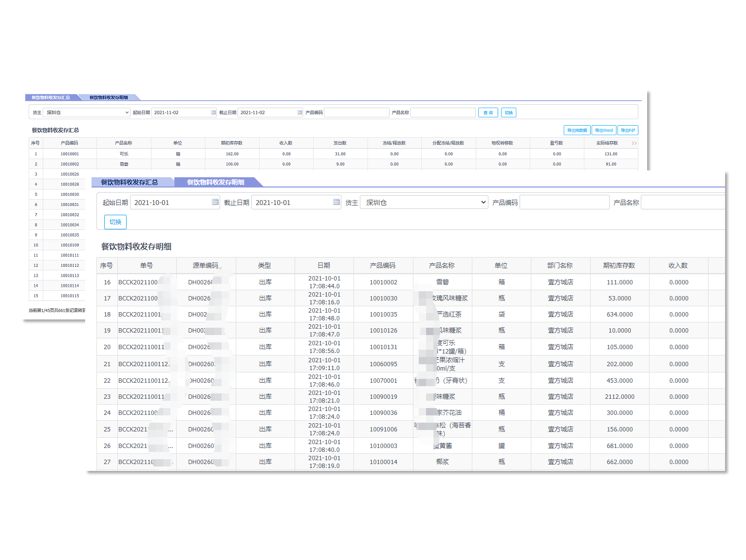Click calendar icon in upper 截止日期 field
Screen dimensions: 746x560
point(299,112)
